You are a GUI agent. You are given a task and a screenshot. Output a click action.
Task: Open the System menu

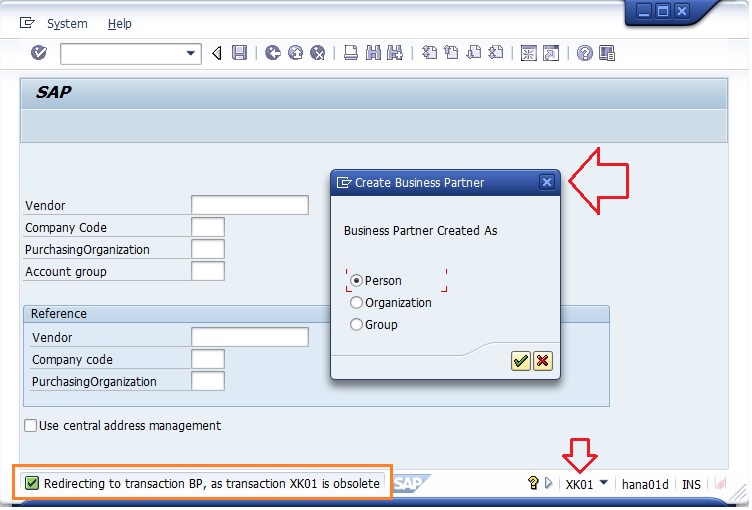coord(67,24)
